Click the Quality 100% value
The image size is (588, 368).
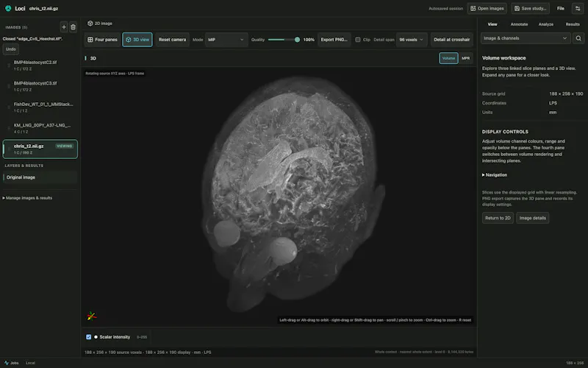coord(309,40)
